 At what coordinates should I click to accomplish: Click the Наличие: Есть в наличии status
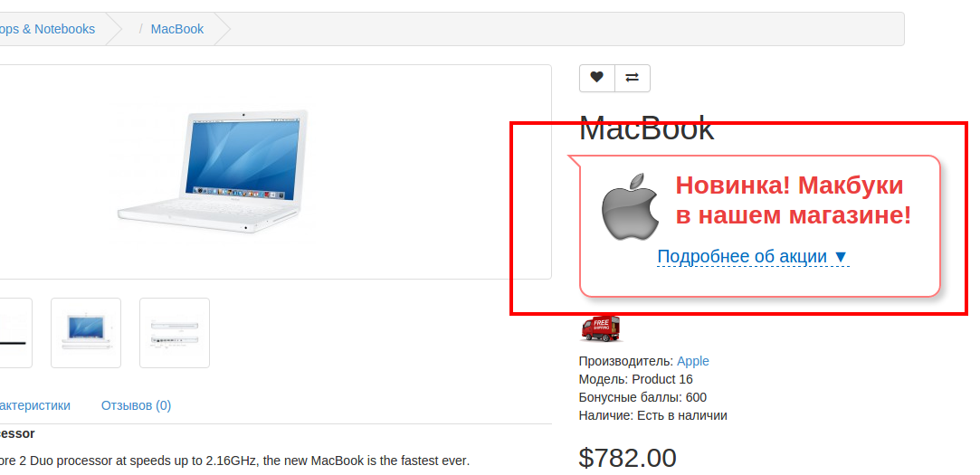[653, 415]
